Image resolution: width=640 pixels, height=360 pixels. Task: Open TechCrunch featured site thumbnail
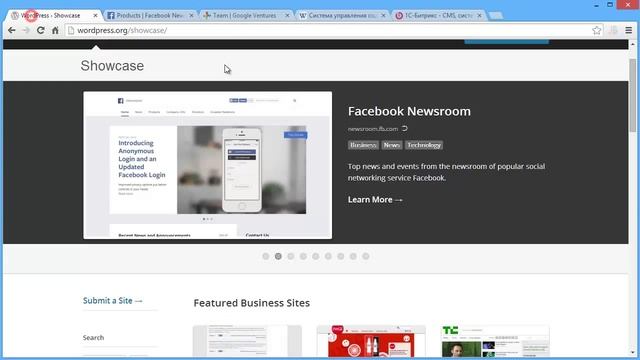(495, 341)
